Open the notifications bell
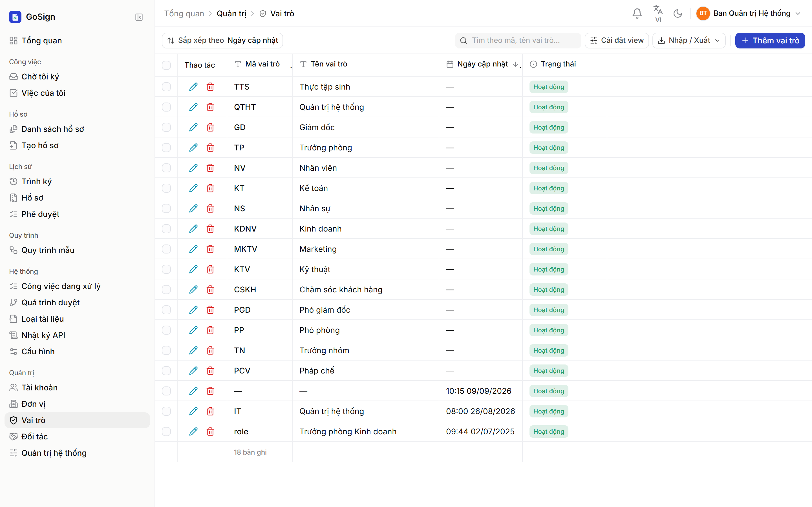 tap(637, 14)
